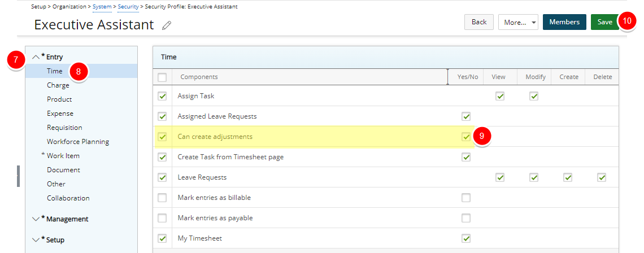644x253 pixels.
Task: Click the Modify column header
Action: pyautogui.click(x=536, y=77)
